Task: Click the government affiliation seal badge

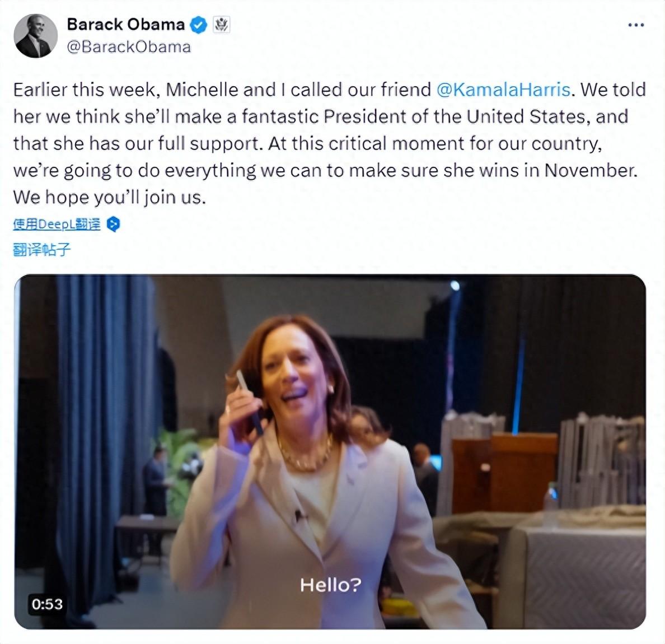Action: (222, 25)
